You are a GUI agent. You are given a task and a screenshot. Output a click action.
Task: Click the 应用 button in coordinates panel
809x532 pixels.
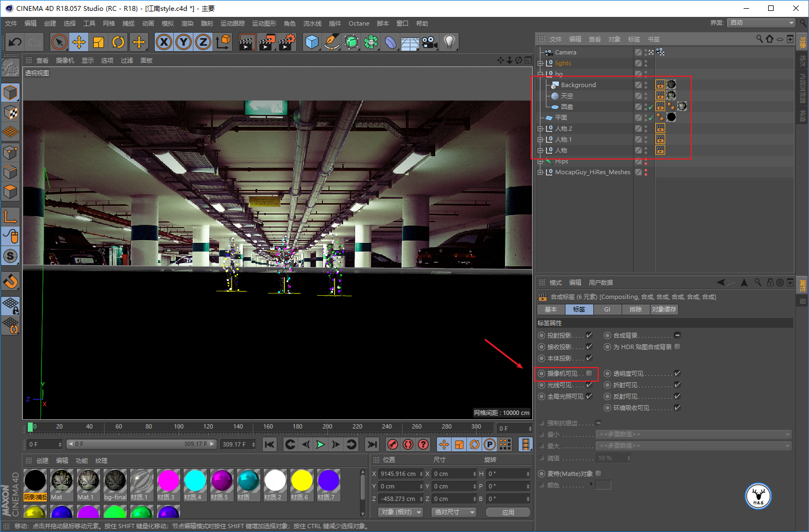[508, 512]
